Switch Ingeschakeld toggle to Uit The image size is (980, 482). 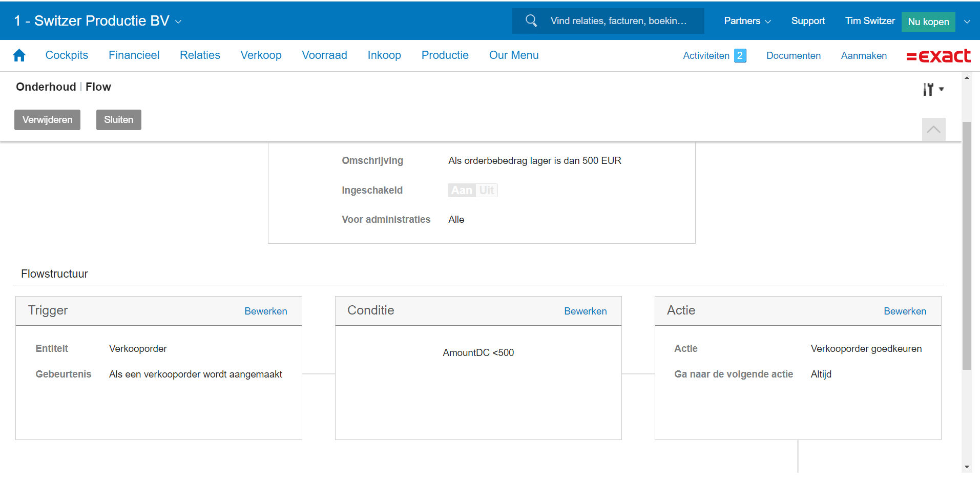coord(487,191)
